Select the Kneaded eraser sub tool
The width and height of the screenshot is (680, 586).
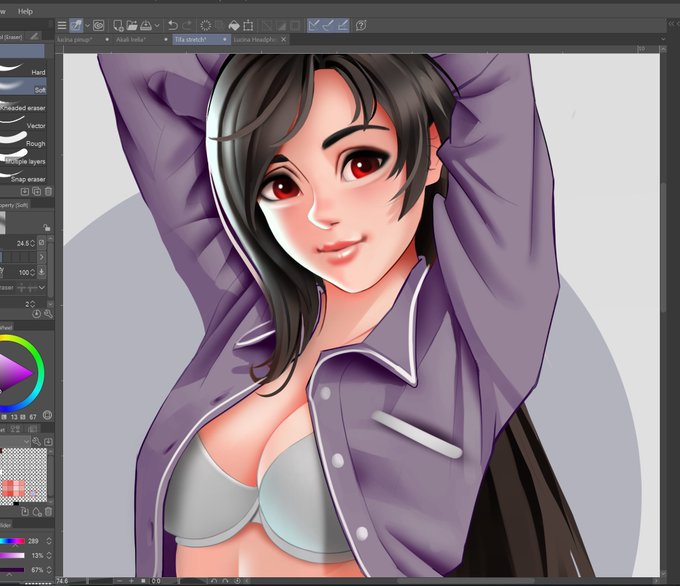pos(23,105)
